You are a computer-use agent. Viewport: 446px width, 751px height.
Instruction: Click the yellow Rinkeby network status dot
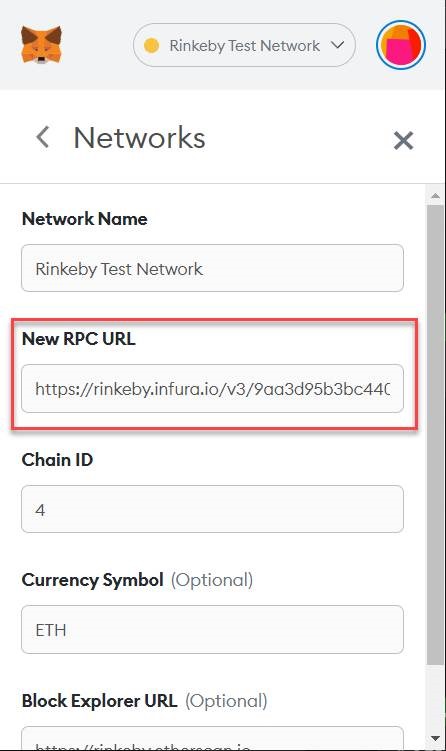point(151,46)
